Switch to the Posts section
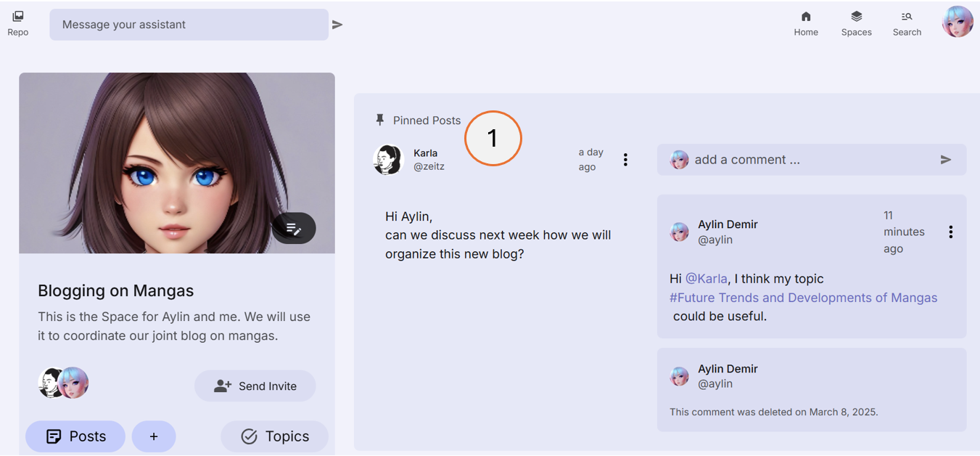This screenshot has height=456, width=980. (75, 436)
